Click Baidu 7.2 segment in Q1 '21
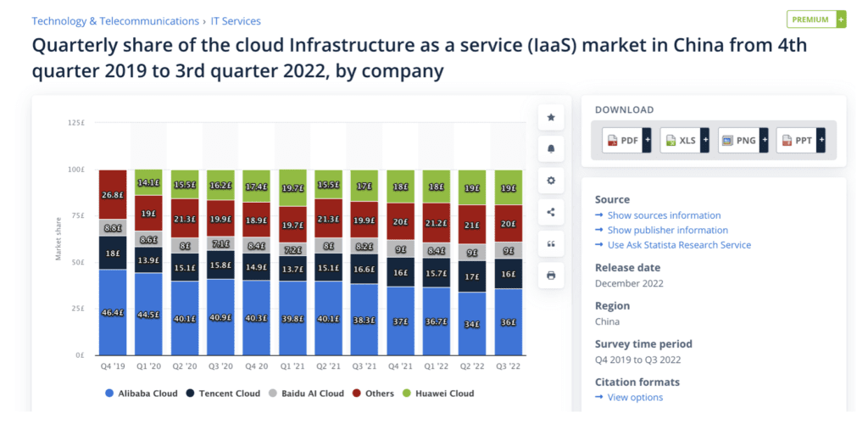Image resolution: width=868 pixels, height=435 pixels. tap(292, 249)
